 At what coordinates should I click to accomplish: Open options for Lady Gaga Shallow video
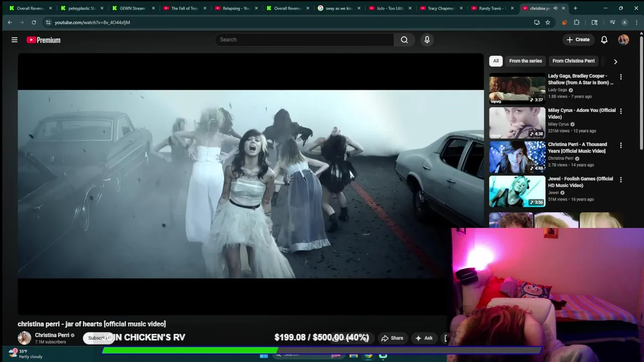(621, 77)
